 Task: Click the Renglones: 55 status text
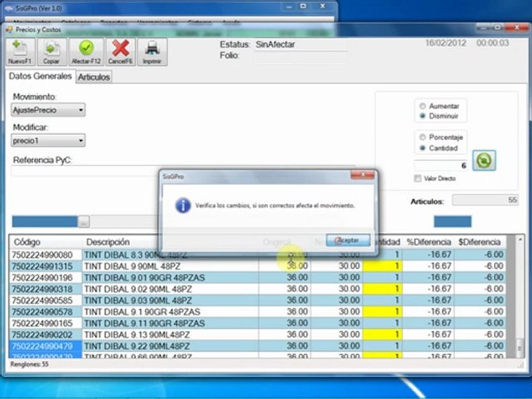(x=29, y=365)
